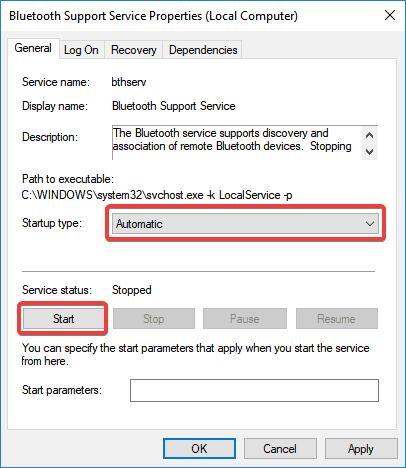This screenshot has height=468, width=406.
Task: Click the greyed-out Stop button
Action: 154,319
